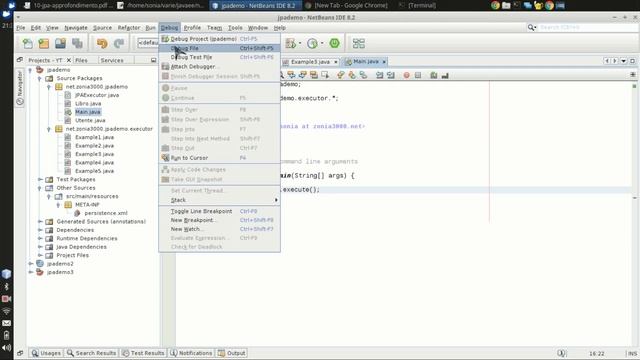Open the Stack submenu

[219, 200]
